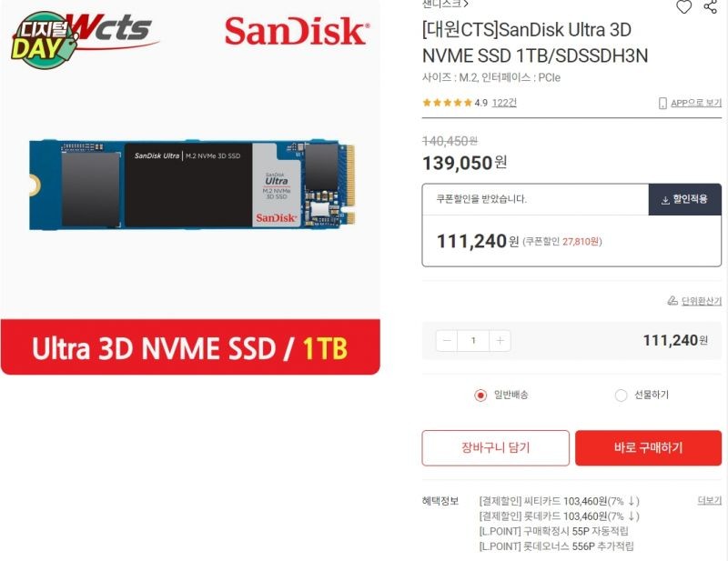Click the star rating icons
This screenshot has width=728, height=561.
447,103
